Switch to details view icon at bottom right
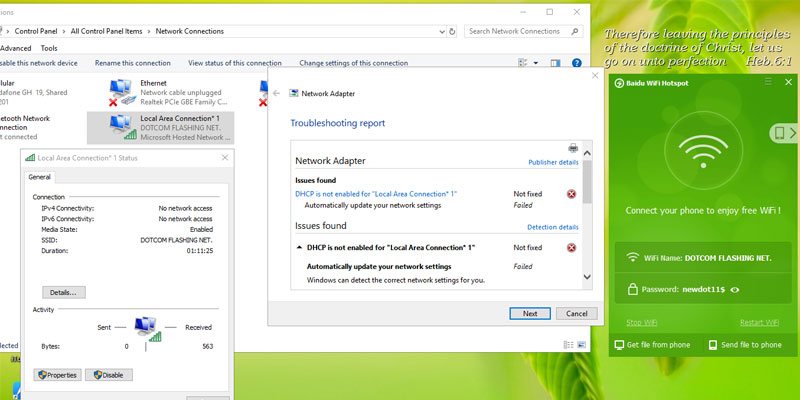Viewport: 800px width, 400px height. point(568,345)
